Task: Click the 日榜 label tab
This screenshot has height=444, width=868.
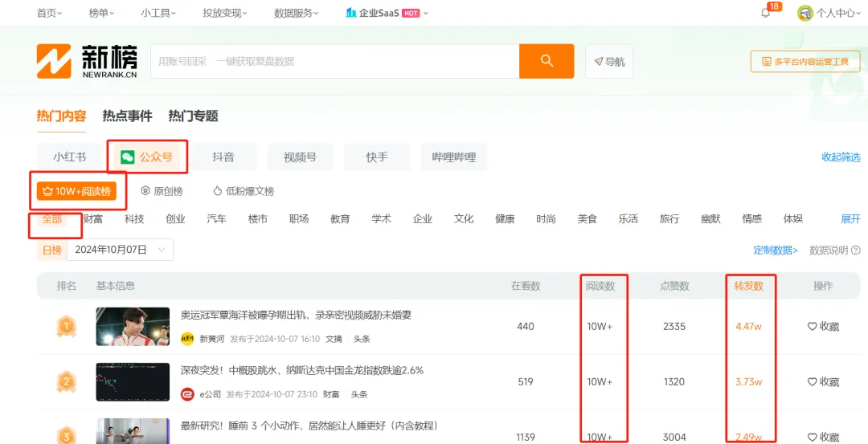Action: click(52, 250)
